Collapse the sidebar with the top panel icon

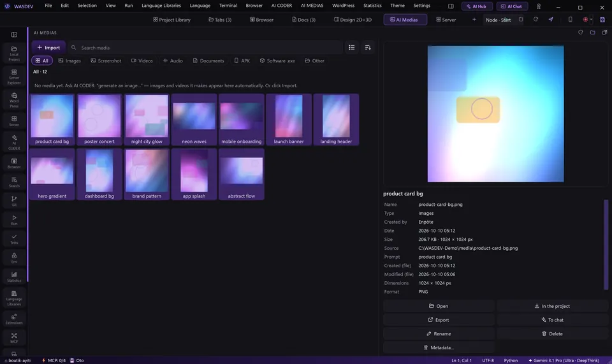pyautogui.click(x=14, y=34)
